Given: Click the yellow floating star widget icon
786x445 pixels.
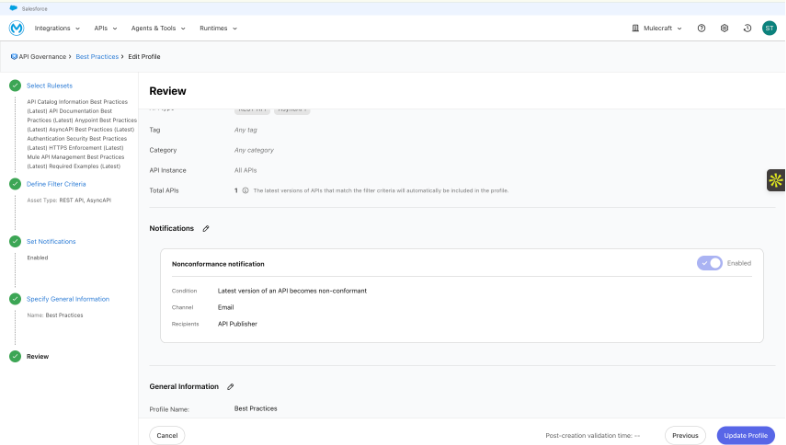Looking at the screenshot, I should [x=776, y=180].
